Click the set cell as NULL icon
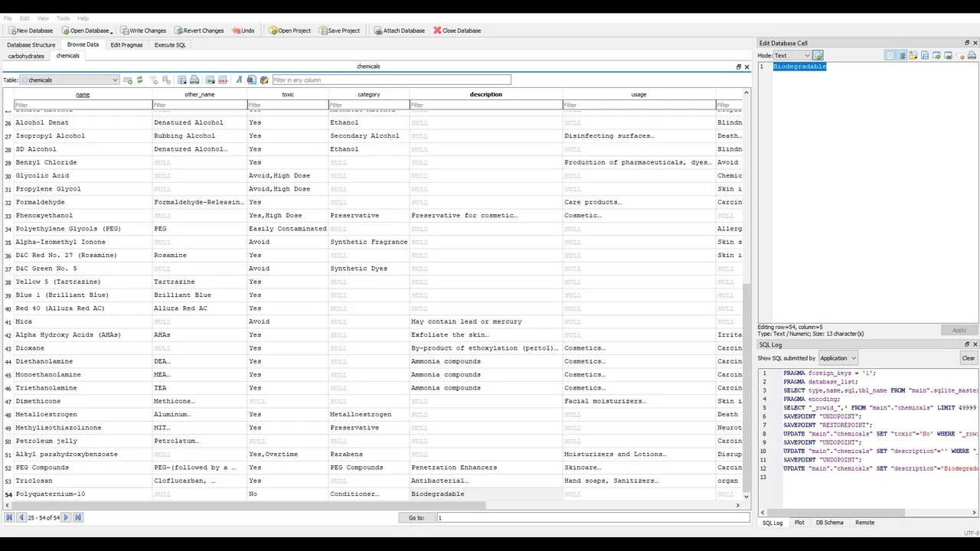The height and width of the screenshot is (551, 980). point(960,55)
